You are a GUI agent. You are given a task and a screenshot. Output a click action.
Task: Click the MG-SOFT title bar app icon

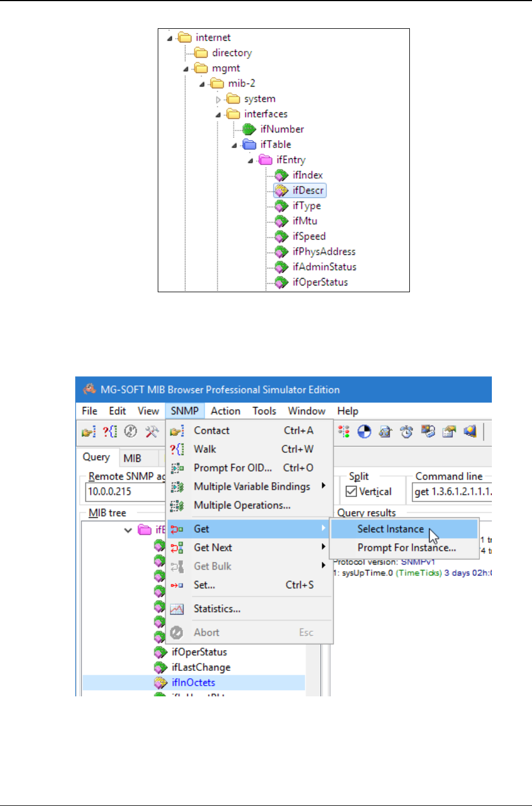click(x=90, y=389)
